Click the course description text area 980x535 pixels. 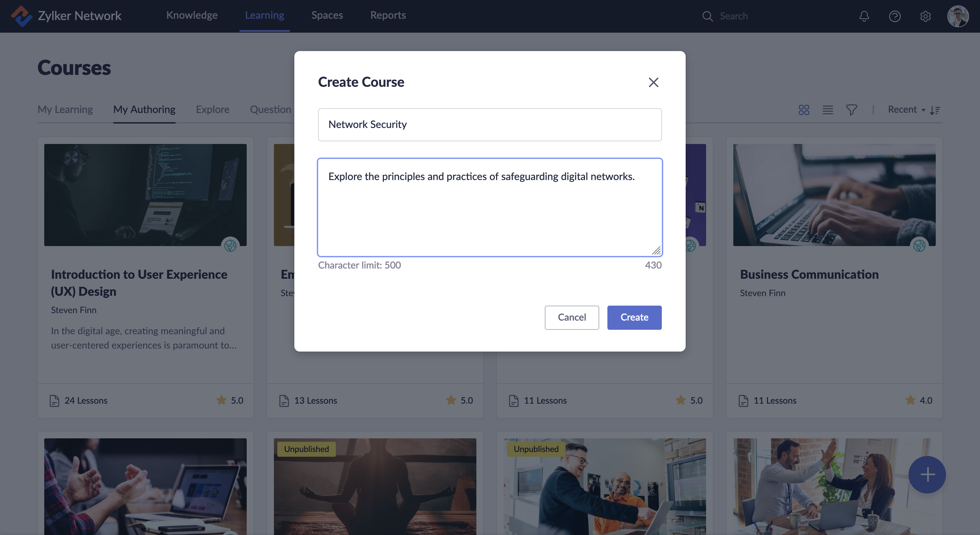(490, 207)
